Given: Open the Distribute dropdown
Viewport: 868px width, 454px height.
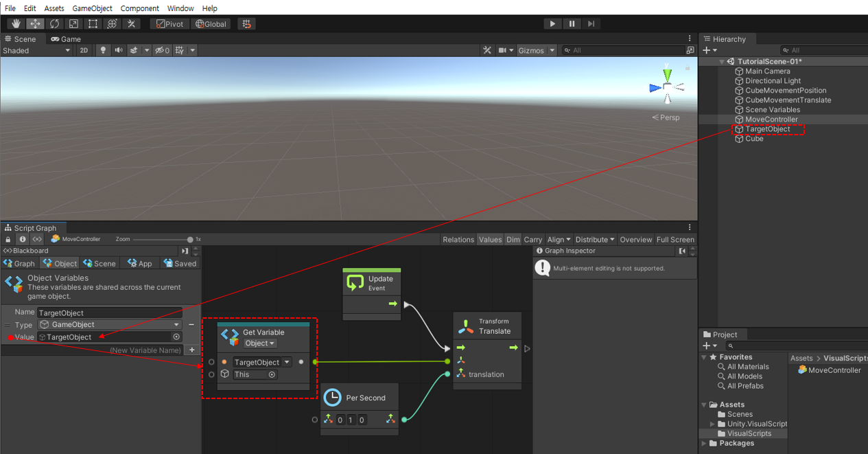Looking at the screenshot, I should tap(595, 239).
